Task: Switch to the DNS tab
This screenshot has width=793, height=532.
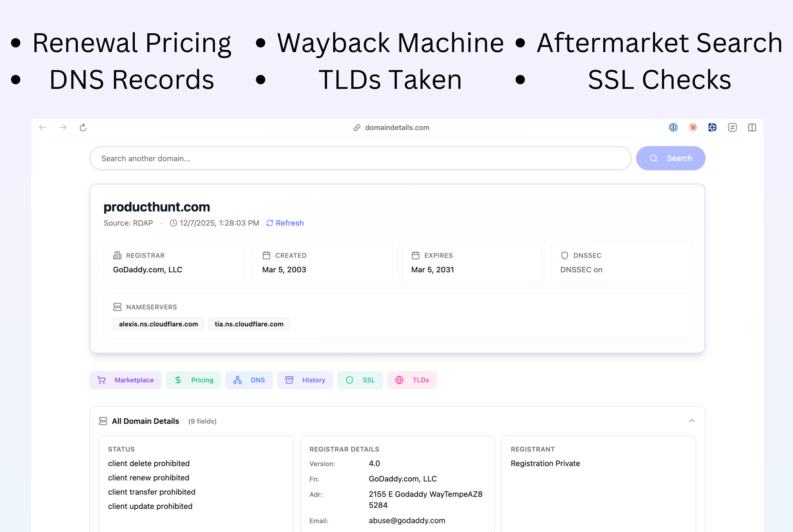Action: click(x=249, y=380)
